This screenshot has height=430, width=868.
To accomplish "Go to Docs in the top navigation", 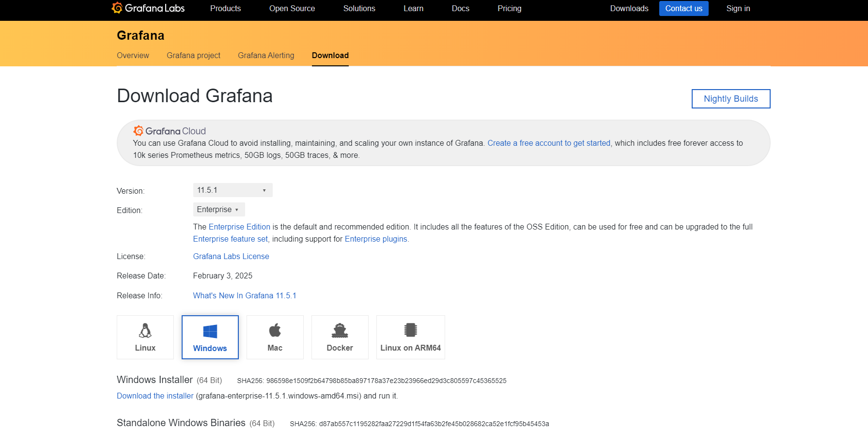I will [x=461, y=8].
